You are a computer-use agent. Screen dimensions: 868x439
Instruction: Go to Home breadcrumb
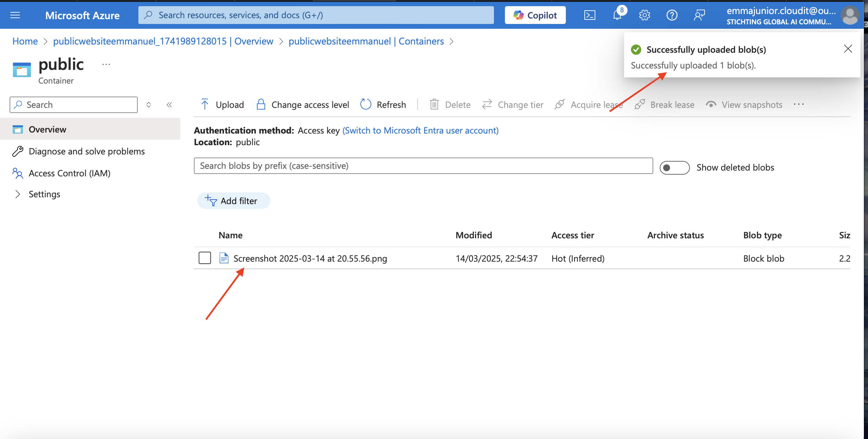point(25,41)
